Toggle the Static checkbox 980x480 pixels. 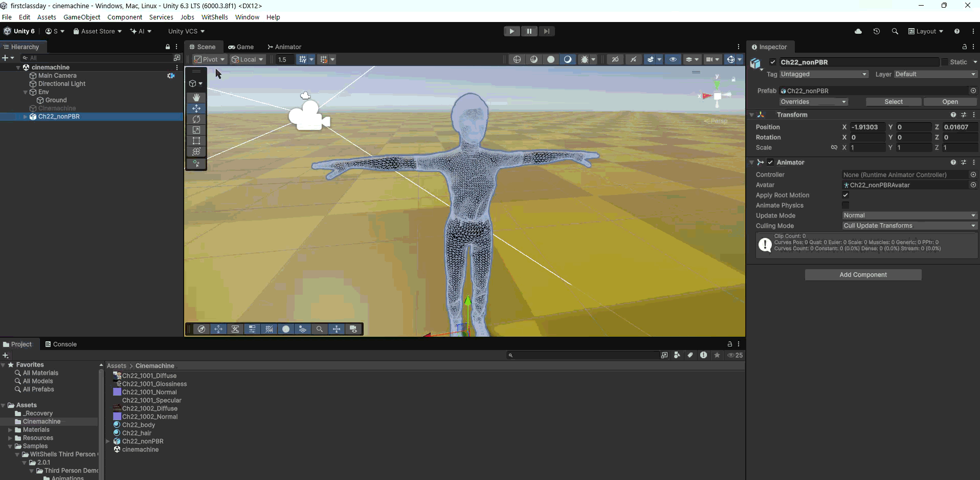coord(945,62)
